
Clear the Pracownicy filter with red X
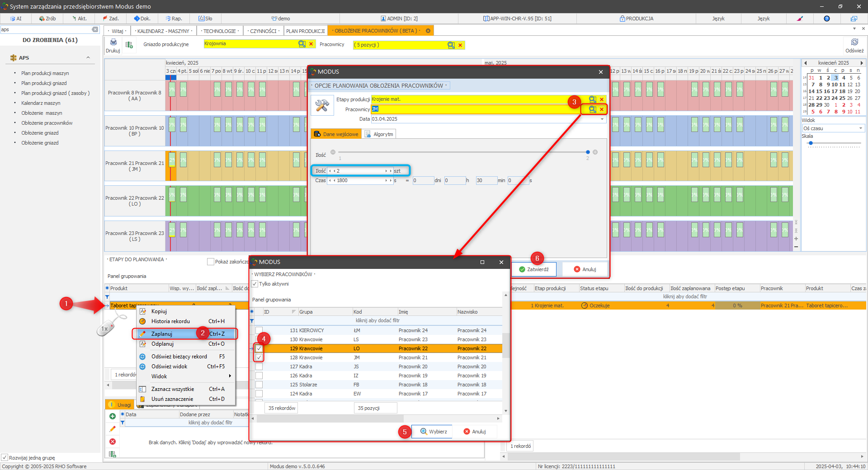tap(460, 45)
